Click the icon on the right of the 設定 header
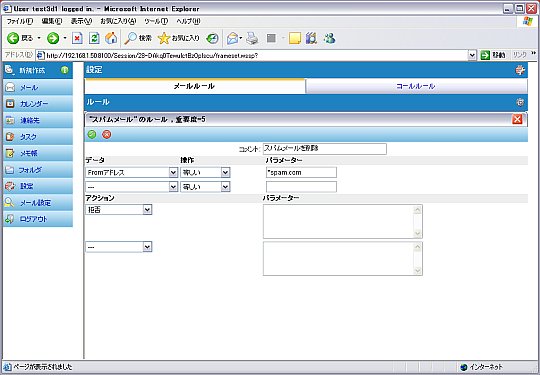 pyautogui.click(x=520, y=70)
